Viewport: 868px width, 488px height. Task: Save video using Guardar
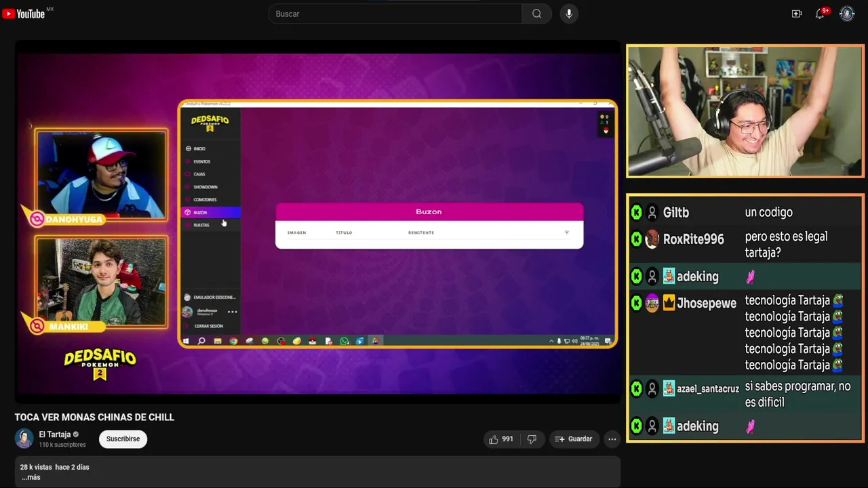574,439
